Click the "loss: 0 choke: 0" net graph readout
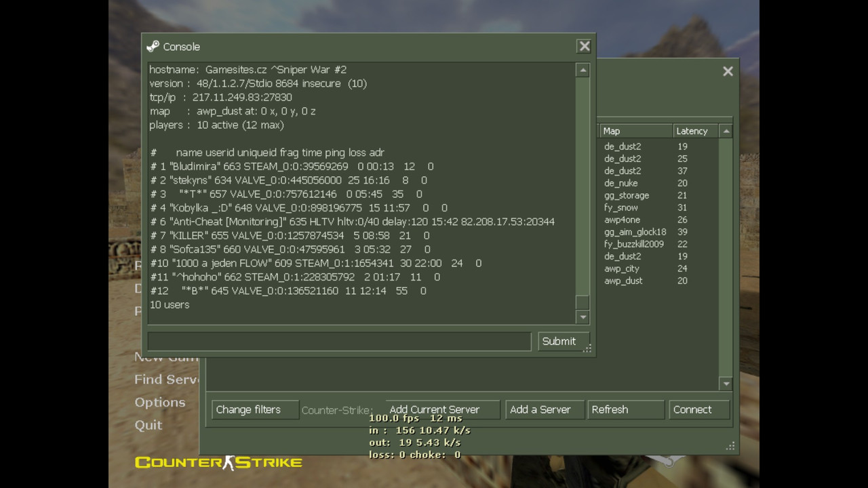Image resolution: width=868 pixels, height=488 pixels. (414, 455)
